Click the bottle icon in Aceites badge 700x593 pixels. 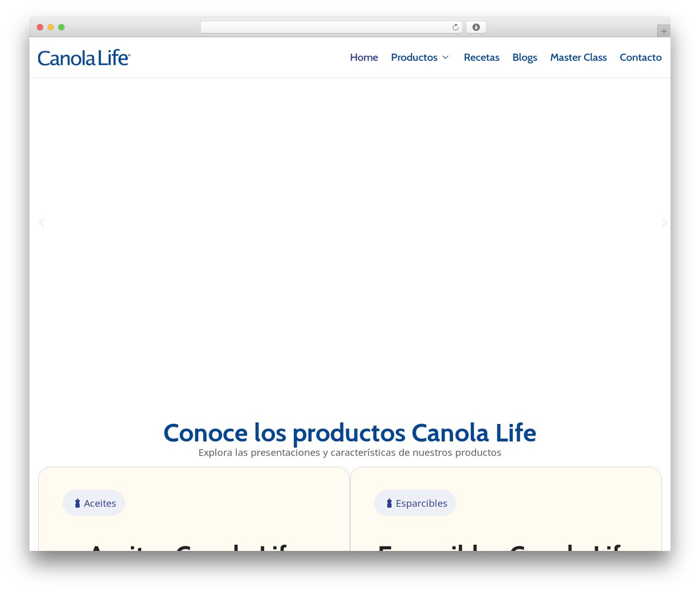[x=78, y=503]
